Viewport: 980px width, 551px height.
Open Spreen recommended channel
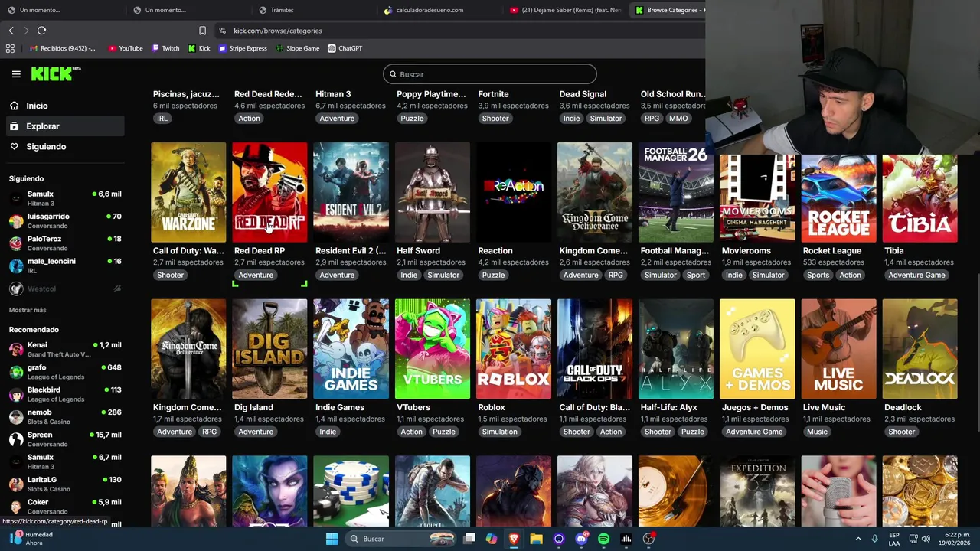[65, 439]
